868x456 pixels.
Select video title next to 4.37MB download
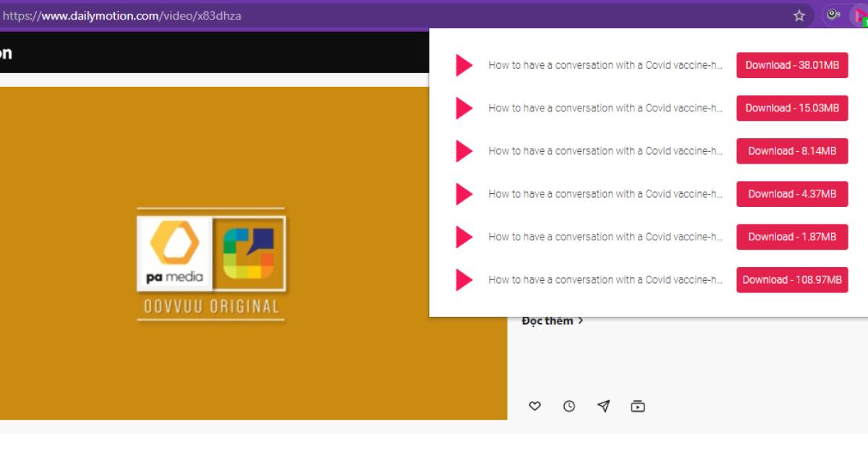[x=605, y=194]
